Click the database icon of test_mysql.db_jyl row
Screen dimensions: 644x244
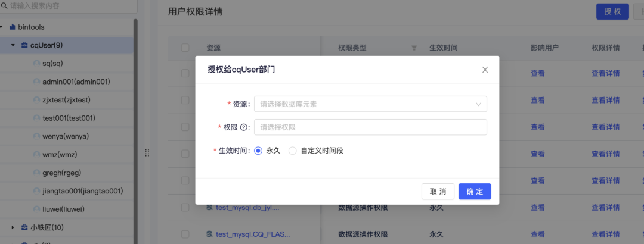coord(209,208)
